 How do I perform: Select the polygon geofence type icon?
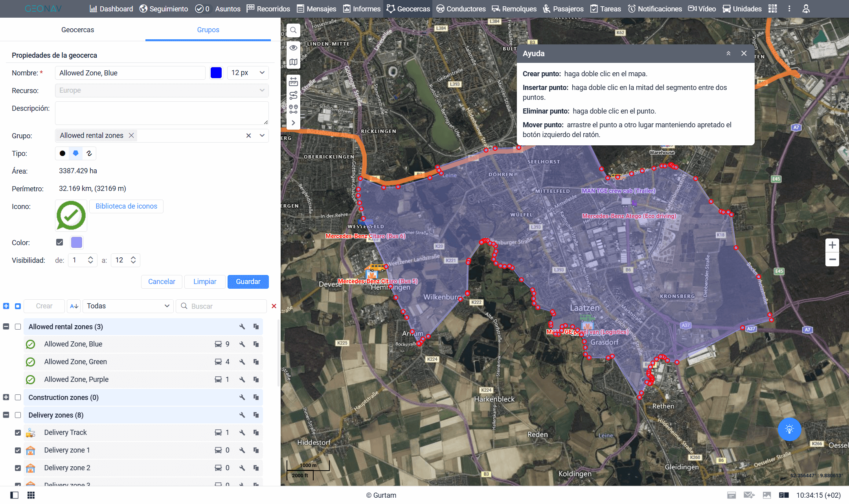tap(76, 153)
